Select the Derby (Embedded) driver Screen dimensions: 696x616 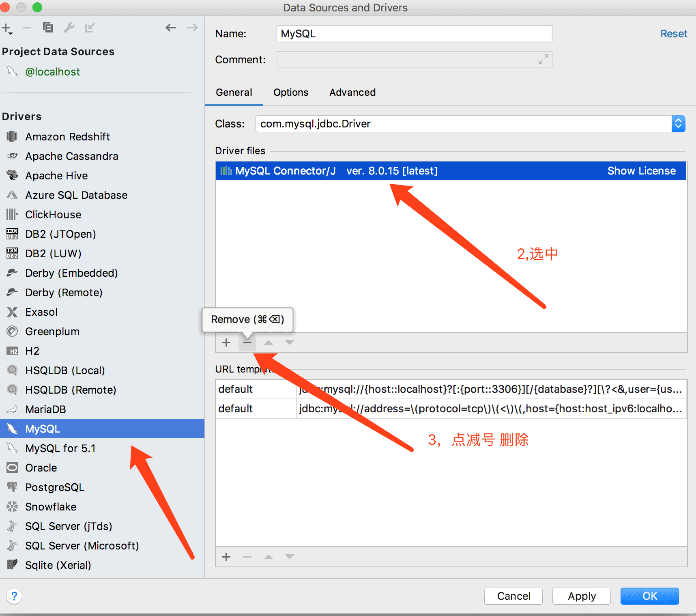pyautogui.click(x=102, y=273)
